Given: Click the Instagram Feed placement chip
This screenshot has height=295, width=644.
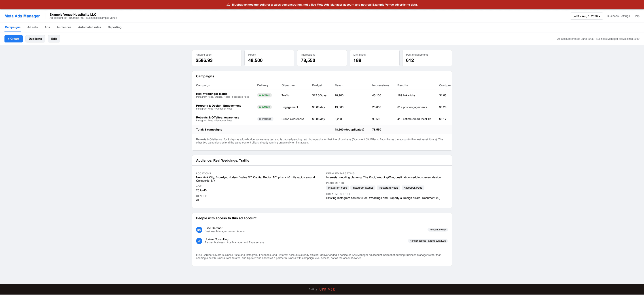Looking at the screenshot, I should [x=337, y=188].
